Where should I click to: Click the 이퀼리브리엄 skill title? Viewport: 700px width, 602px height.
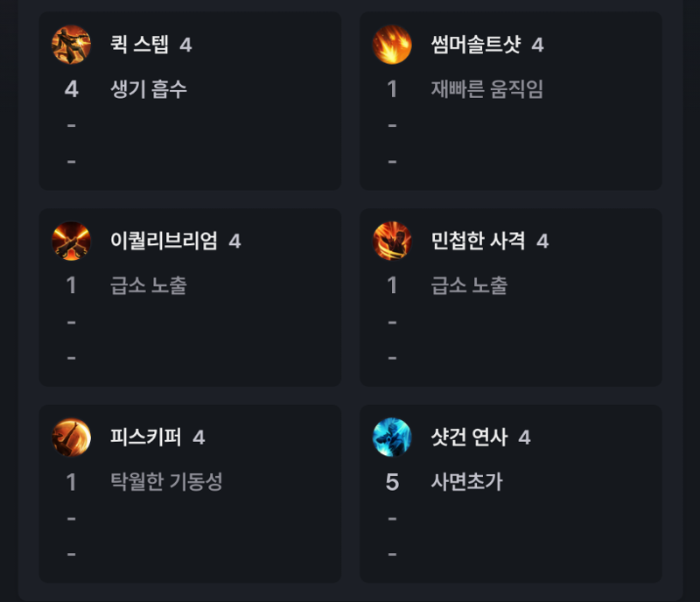click(x=164, y=241)
